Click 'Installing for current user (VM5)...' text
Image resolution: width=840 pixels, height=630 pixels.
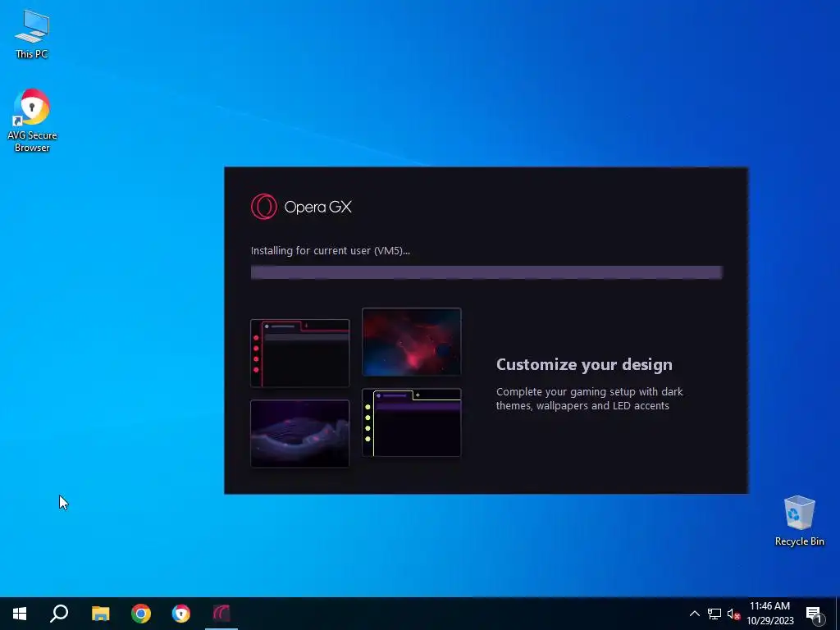330,251
